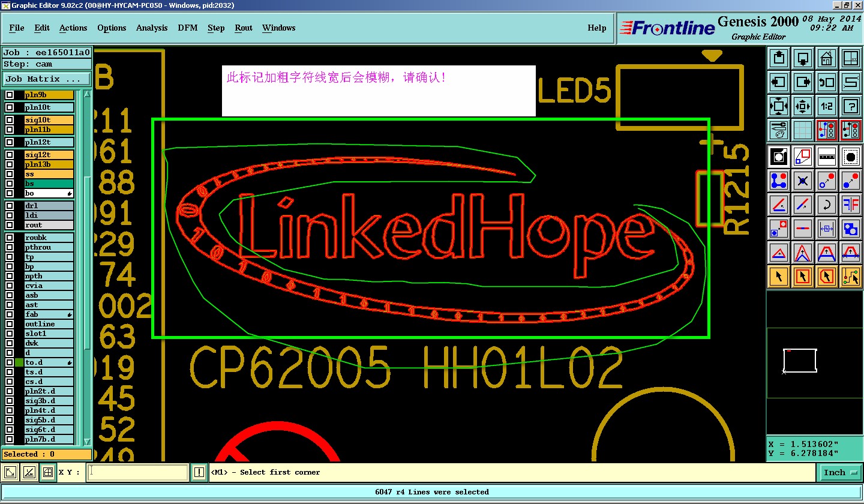Click the green color square of to.d layer

point(19,362)
